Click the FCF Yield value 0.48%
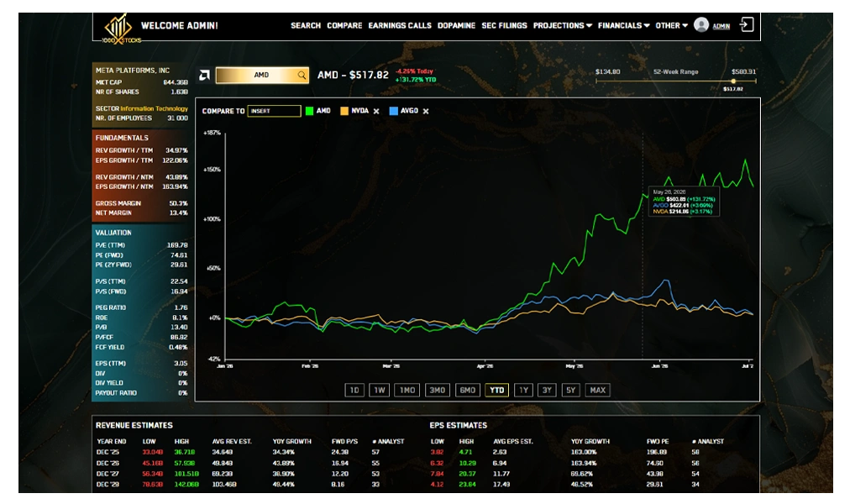Viewport: 850px width, 504px height. [x=178, y=348]
